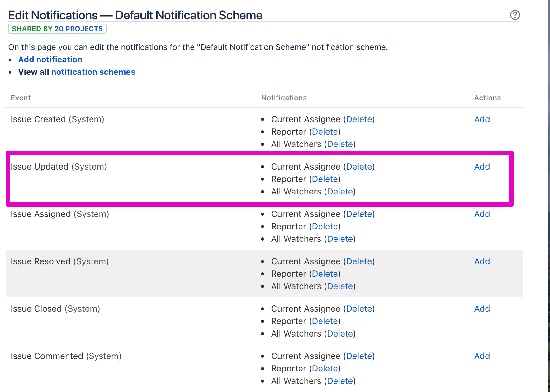Delete Current Assignee from Issue Assigned

pos(359,214)
